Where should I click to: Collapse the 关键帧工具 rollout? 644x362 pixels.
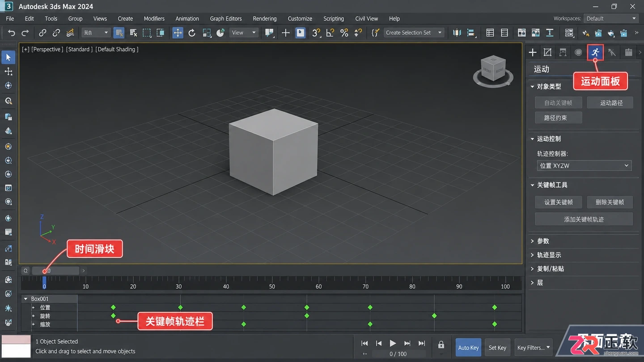549,185
